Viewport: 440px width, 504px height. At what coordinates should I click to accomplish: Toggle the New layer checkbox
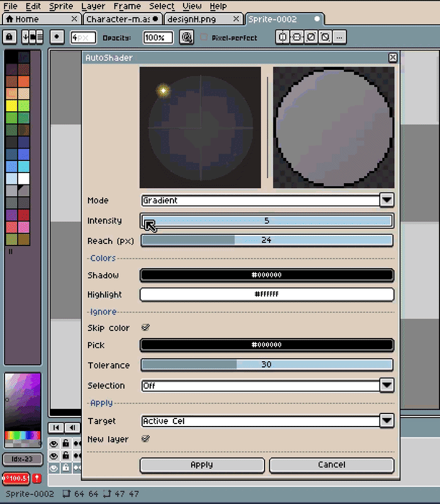[145, 439]
